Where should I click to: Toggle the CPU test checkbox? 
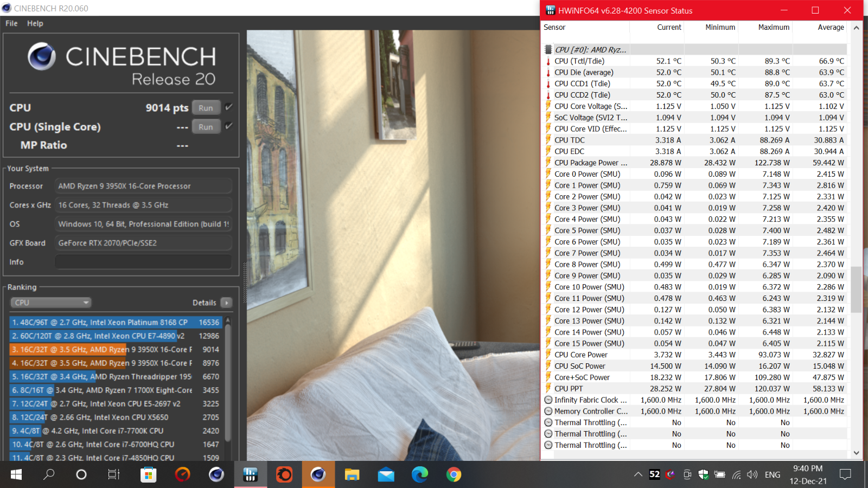(x=229, y=107)
